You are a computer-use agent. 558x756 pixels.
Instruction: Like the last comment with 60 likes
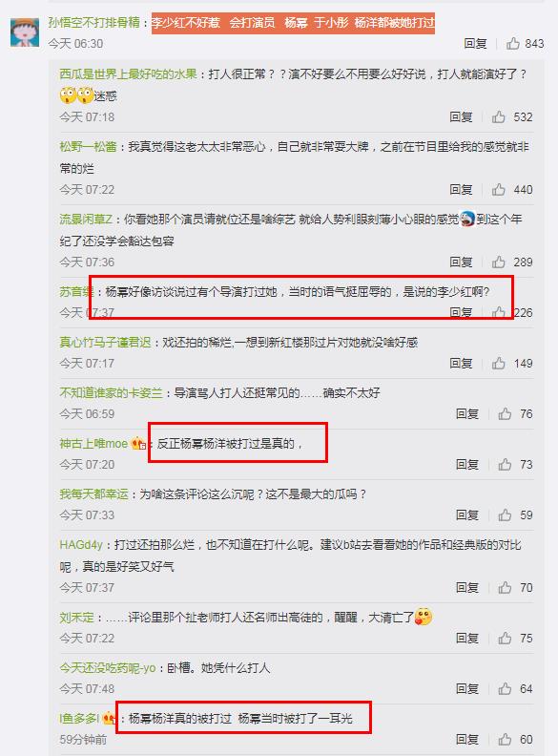505,739
